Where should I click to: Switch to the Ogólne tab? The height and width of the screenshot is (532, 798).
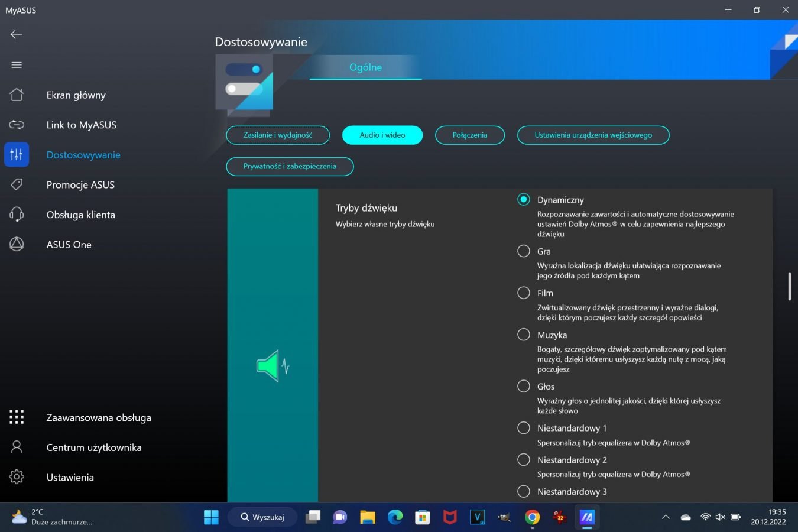pos(365,67)
